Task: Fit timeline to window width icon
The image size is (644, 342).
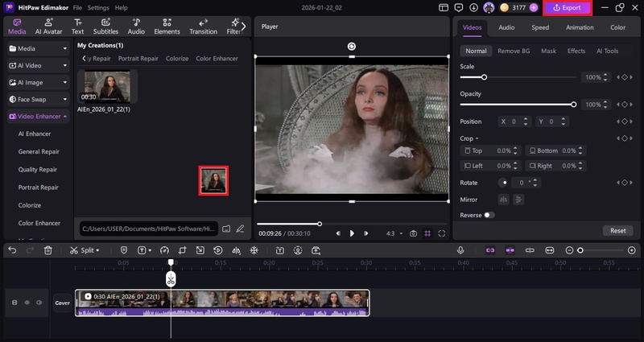Action: [x=550, y=250]
